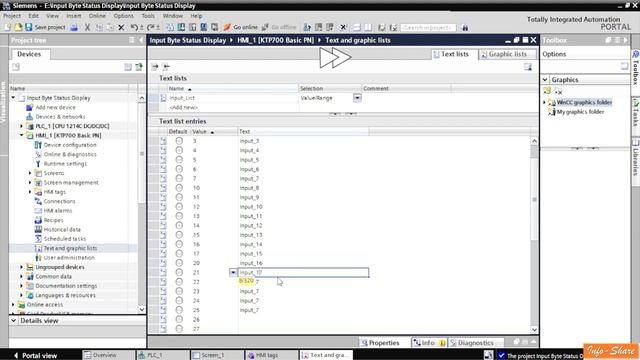The height and width of the screenshot is (360, 640).
Task: Open the Selection Value/Range dropdown
Action: tap(357, 98)
